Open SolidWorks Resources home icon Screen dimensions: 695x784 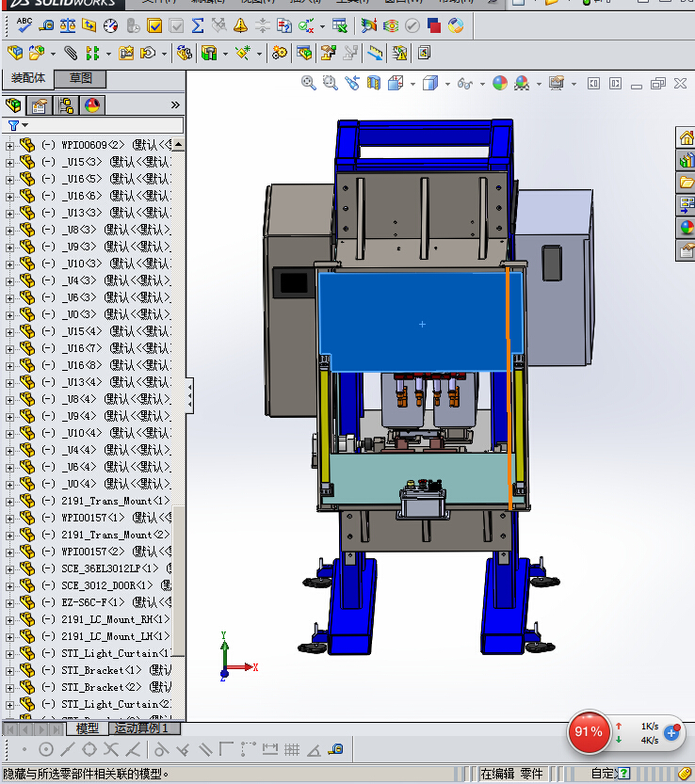(686, 137)
